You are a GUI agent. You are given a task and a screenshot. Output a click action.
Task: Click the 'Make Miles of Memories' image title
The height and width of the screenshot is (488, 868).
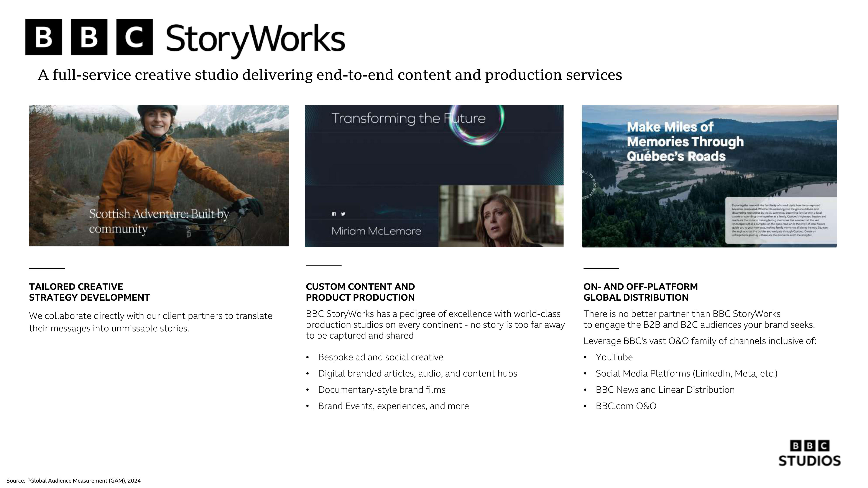tap(685, 142)
